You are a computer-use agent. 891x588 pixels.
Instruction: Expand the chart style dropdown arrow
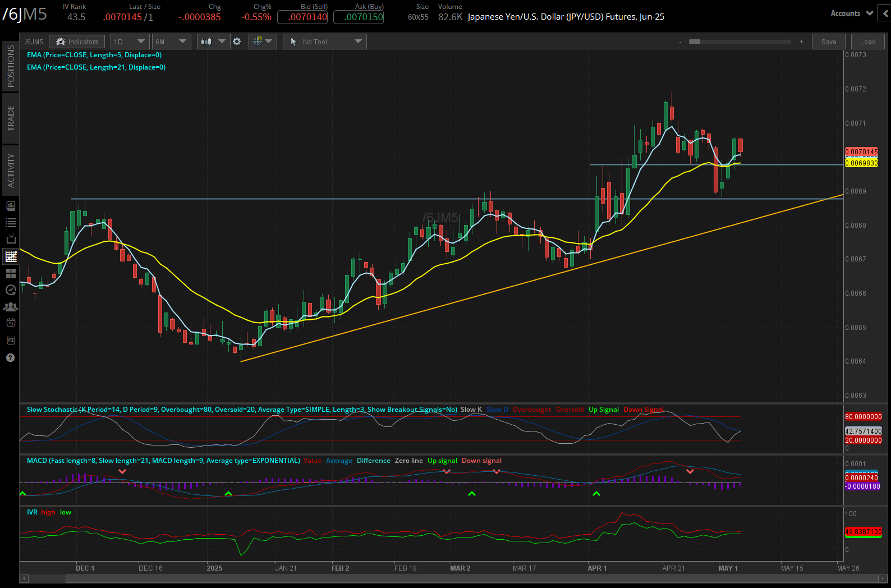pos(222,42)
